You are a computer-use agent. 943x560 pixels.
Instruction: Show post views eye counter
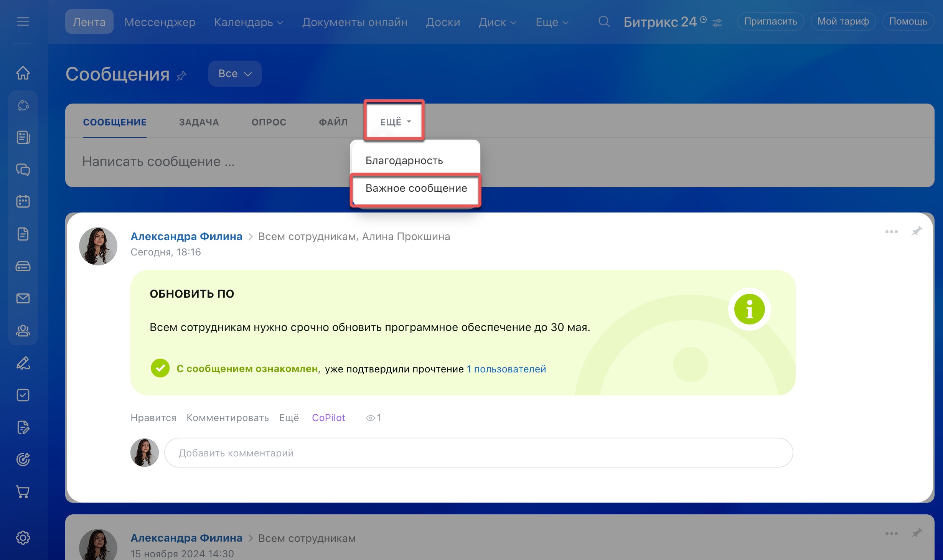click(x=373, y=418)
